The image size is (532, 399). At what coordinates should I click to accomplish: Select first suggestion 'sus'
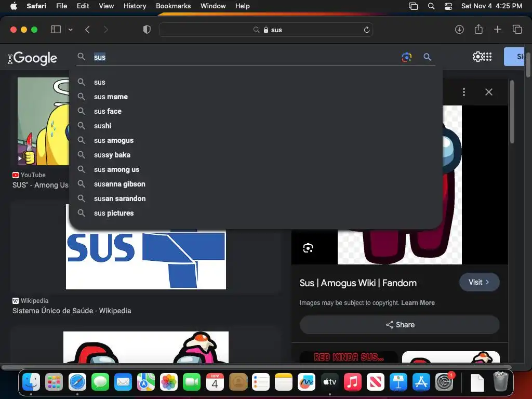tap(256, 82)
